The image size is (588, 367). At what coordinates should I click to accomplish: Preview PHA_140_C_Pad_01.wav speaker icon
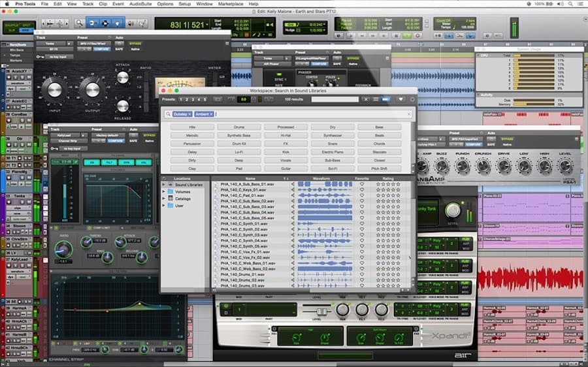[293, 195]
